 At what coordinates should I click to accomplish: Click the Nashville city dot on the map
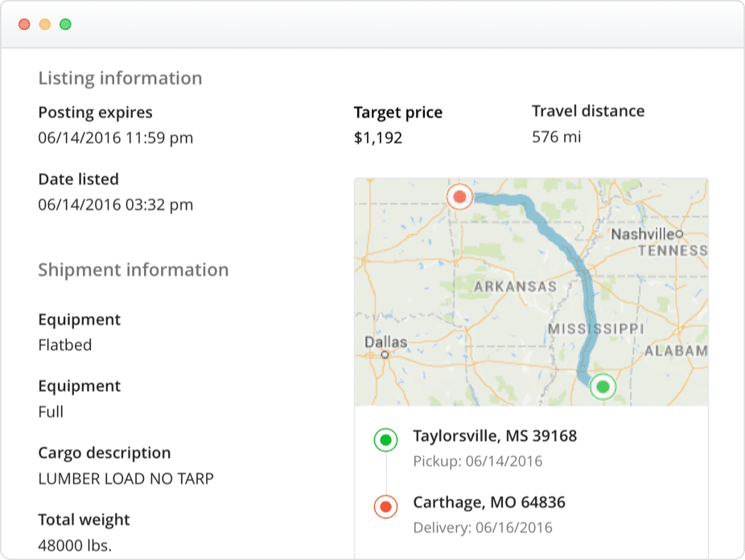680,233
